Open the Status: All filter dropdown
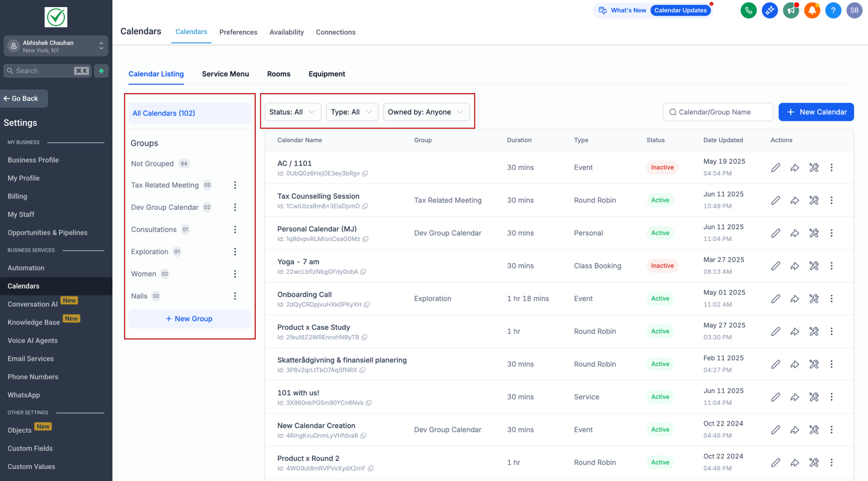 coord(292,112)
